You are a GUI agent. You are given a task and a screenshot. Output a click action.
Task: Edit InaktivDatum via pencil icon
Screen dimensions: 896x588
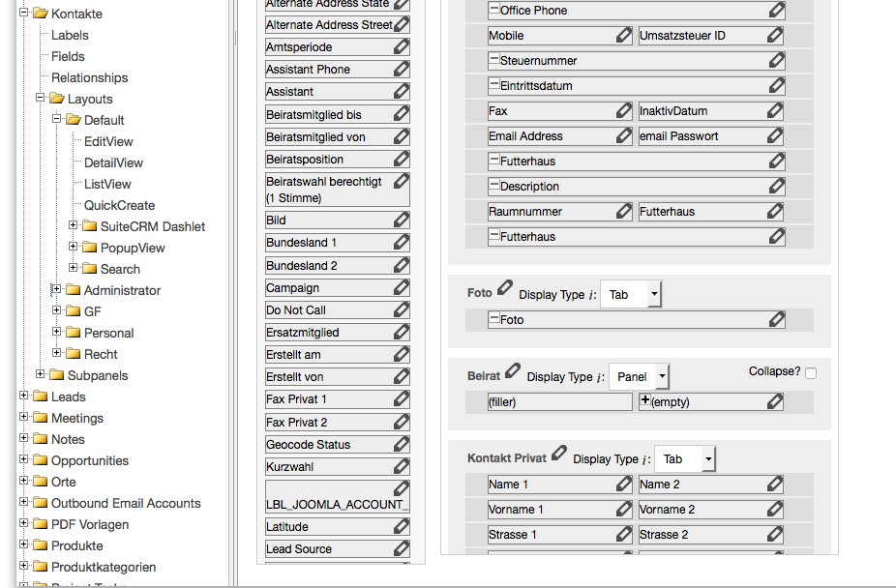click(775, 110)
